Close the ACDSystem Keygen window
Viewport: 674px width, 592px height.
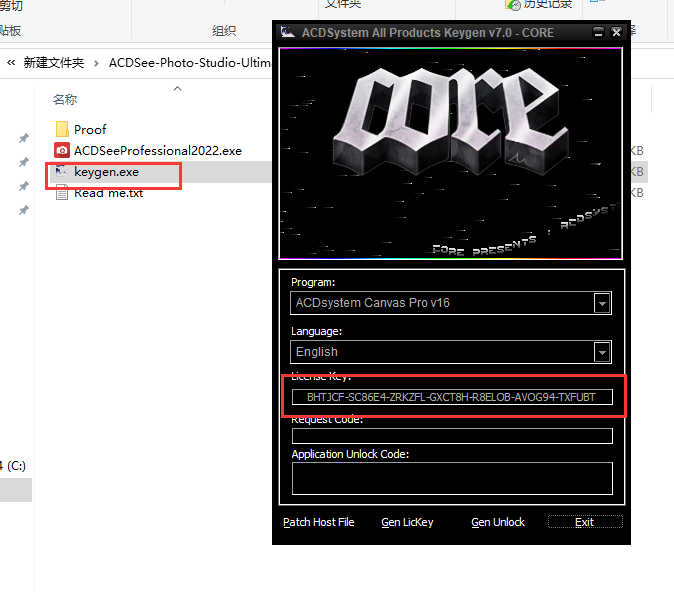pos(616,32)
